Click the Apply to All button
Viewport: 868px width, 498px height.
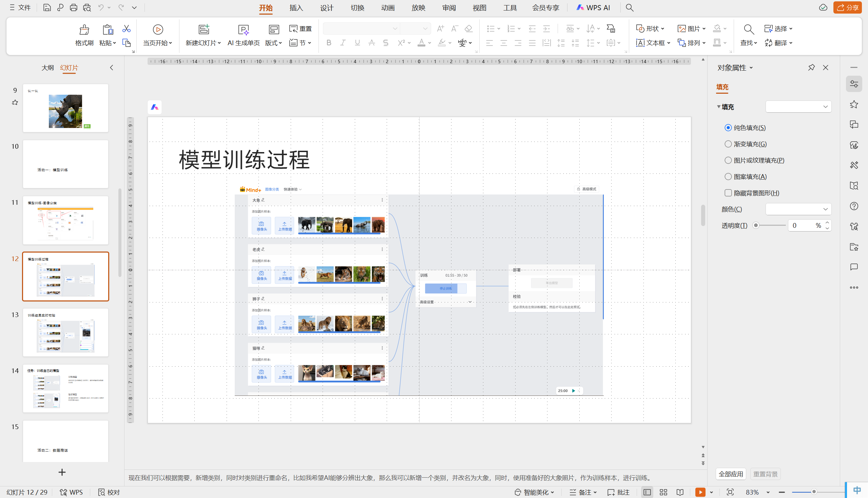tap(731, 474)
